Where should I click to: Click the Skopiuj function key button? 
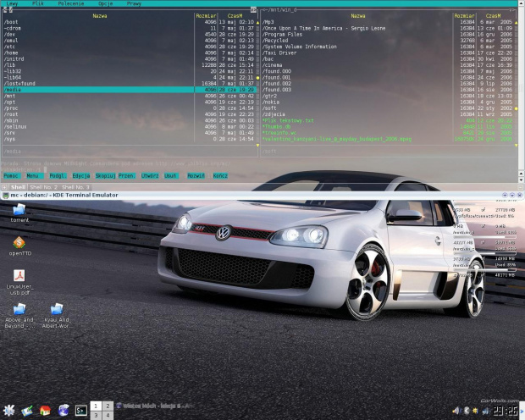click(x=105, y=176)
